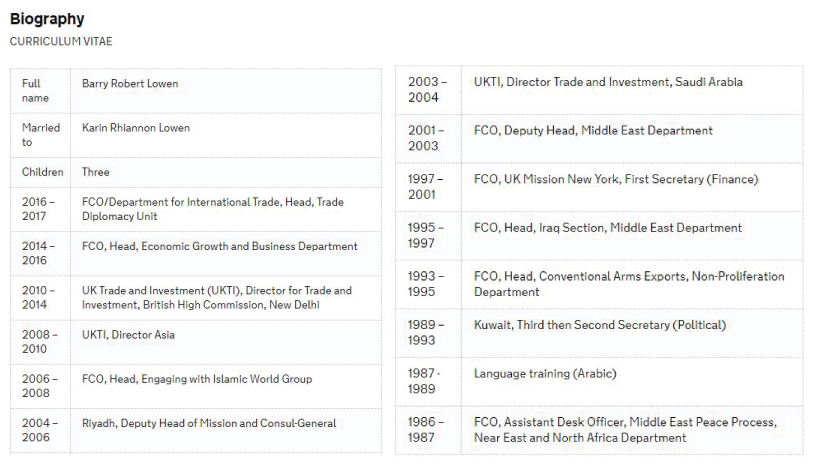Click the Biography heading

tap(47, 19)
